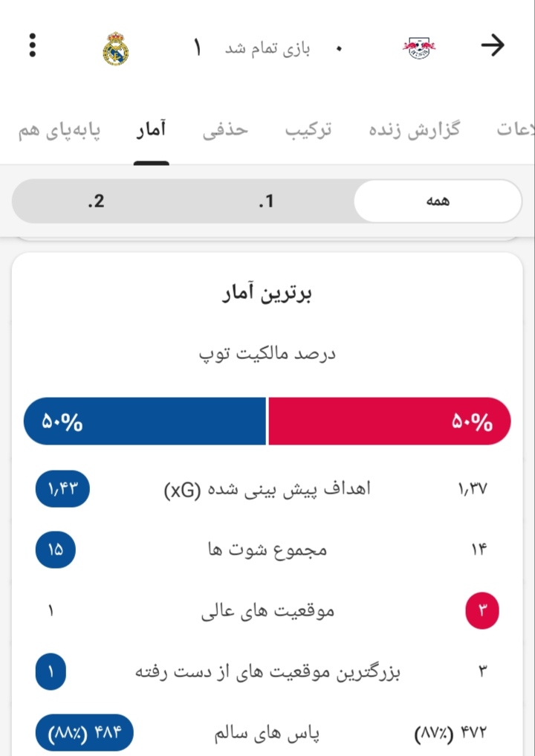Screen dimensions: 535x756
Task: Open the ترکیب lineup tab
Action: pos(308,130)
